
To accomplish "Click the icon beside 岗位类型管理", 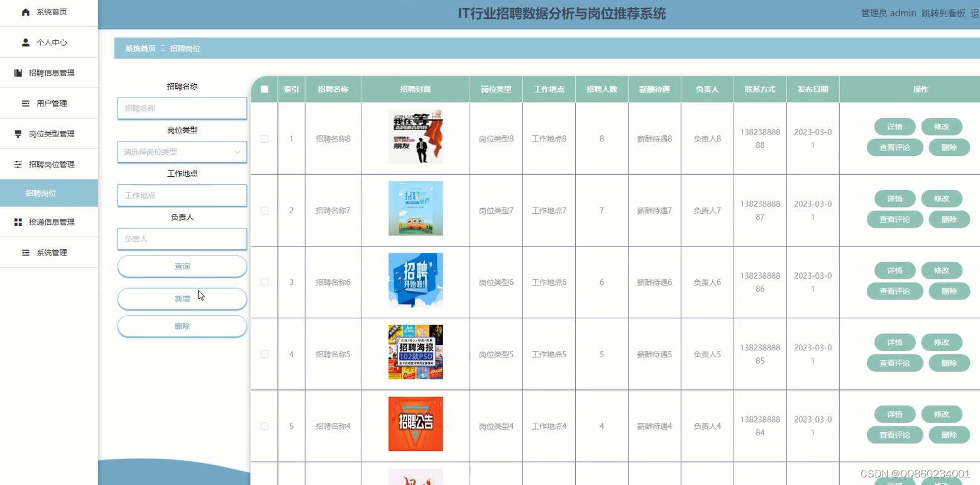I will (x=18, y=134).
